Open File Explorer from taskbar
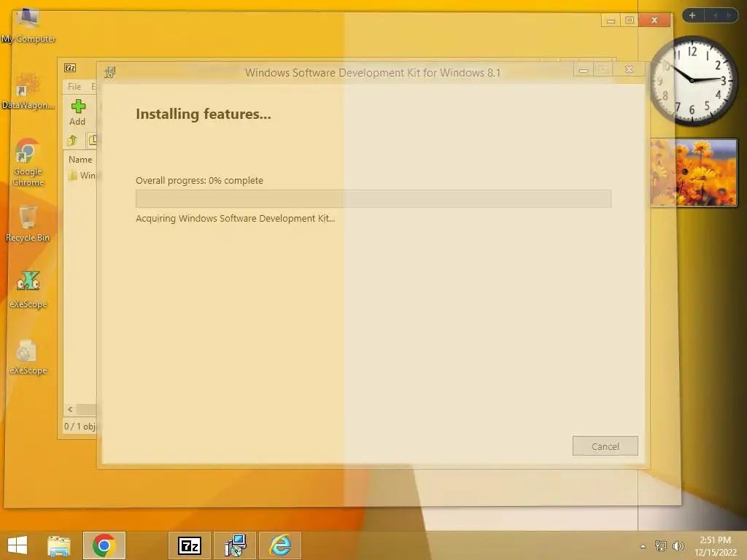 click(x=59, y=545)
